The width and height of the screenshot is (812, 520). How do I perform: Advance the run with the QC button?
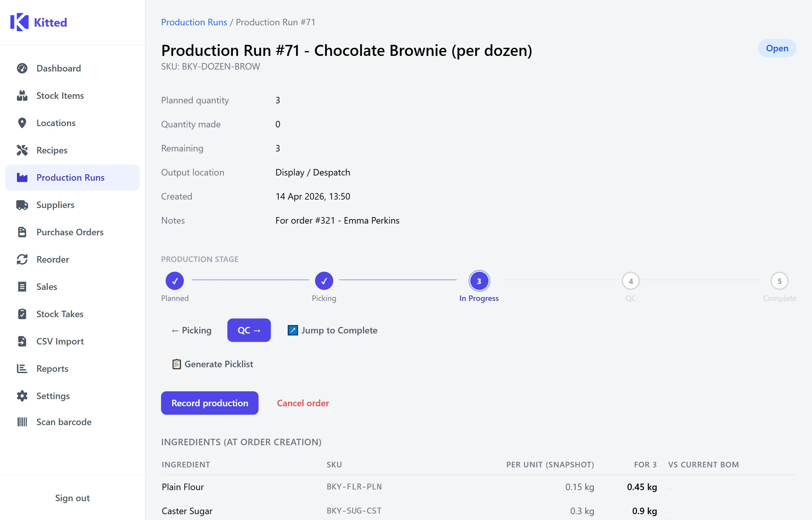click(x=248, y=330)
